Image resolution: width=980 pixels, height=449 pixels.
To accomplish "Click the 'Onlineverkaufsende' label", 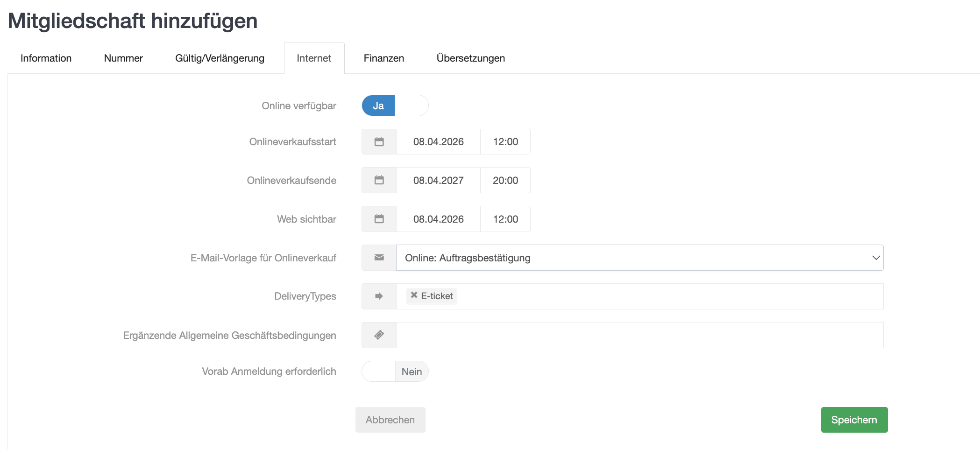I will tap(291, 181).
